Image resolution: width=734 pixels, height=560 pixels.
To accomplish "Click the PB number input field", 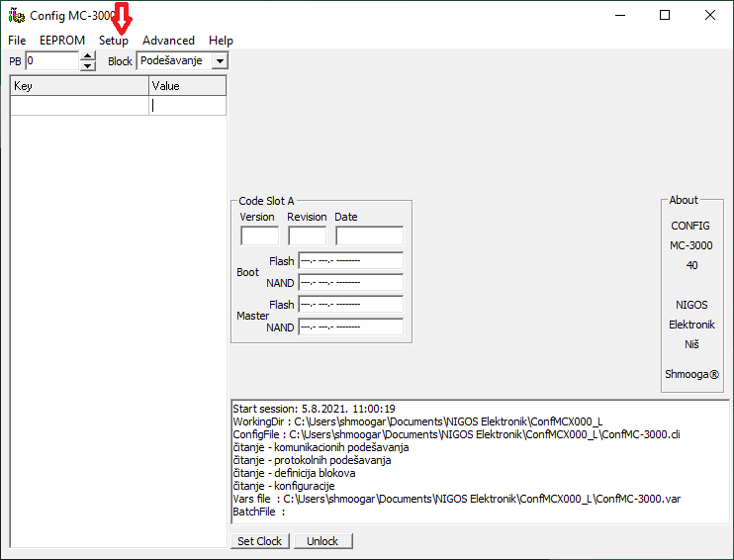I will click(51, 61).
